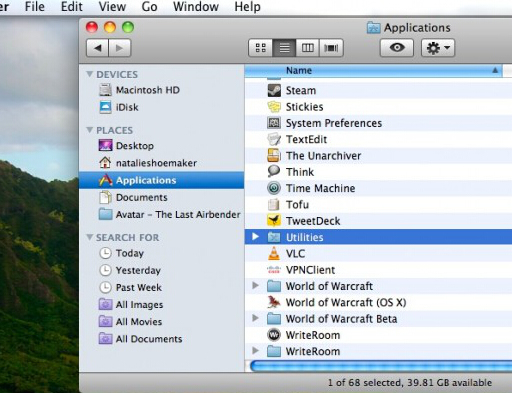
Task: Expand the Utilities folder disclosure triangle
Action: point(255,237)
